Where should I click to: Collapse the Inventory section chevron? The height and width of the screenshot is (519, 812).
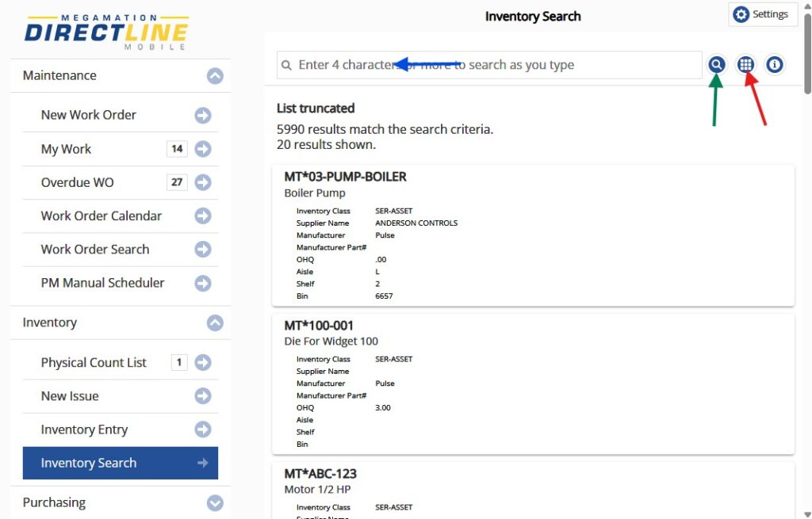215,323
